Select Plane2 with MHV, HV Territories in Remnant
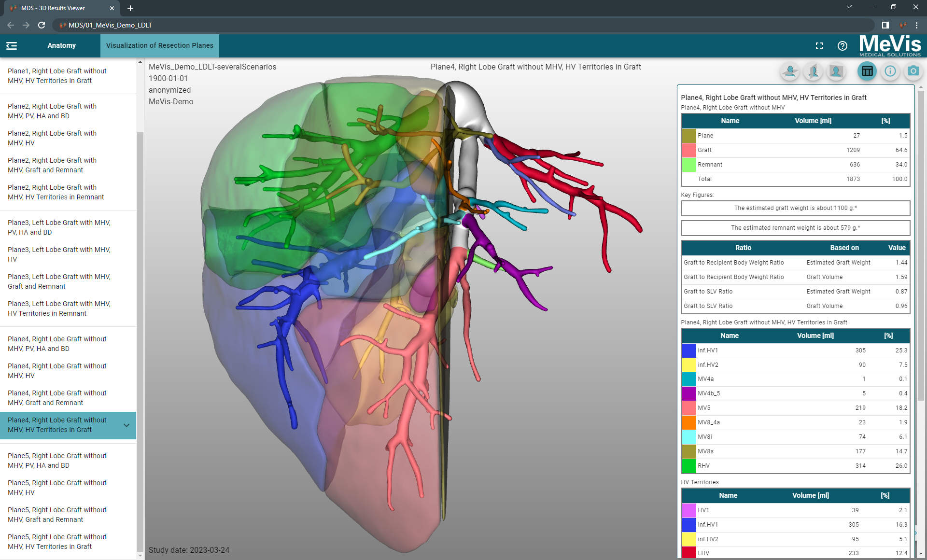The width and height of the screenshot is (927, 560). coord(68,192)
